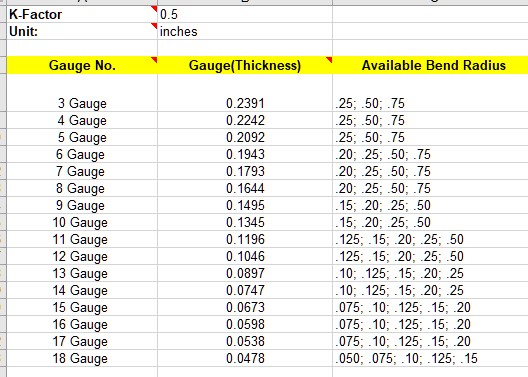Click the 13 Gauge cell
This screenshot has width=528, height=377.
coord(82,273)
